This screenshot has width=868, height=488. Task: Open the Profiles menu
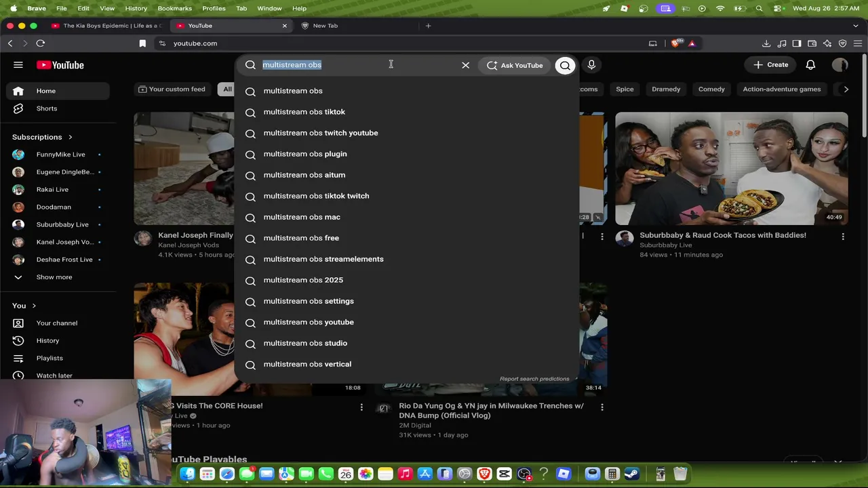coord(214,8)
